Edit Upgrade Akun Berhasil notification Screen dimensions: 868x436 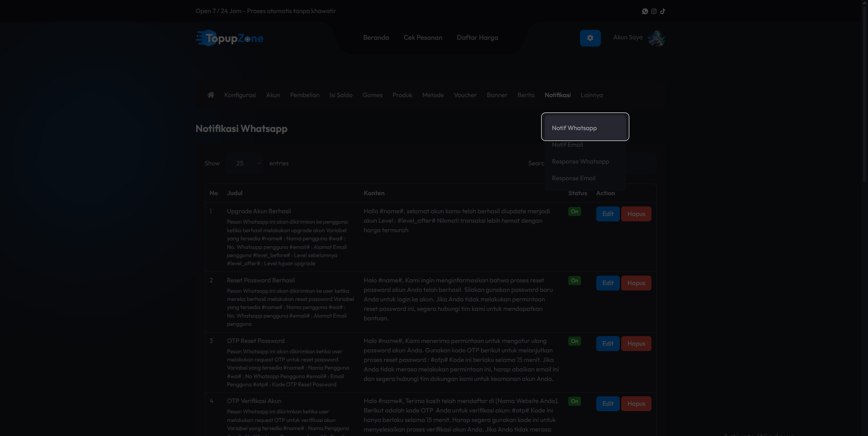pos(608,214)
